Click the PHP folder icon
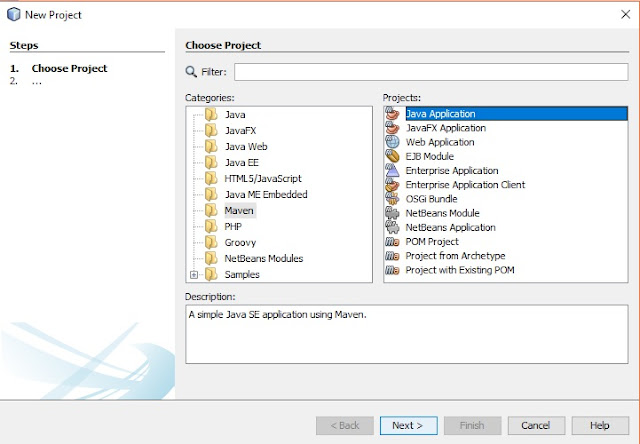Viewport: 640px width, 444px height. click(211, 226)
